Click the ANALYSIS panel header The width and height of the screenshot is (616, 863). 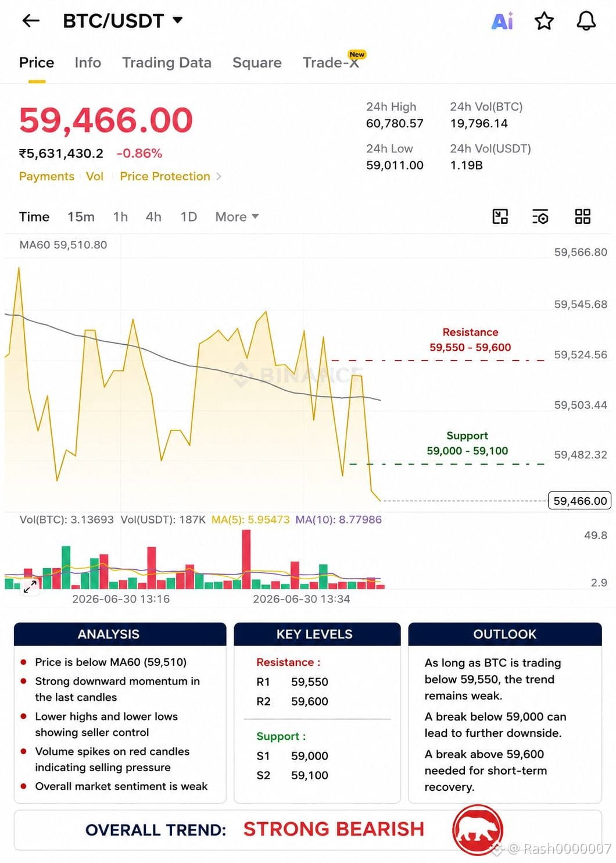(120, 634)
